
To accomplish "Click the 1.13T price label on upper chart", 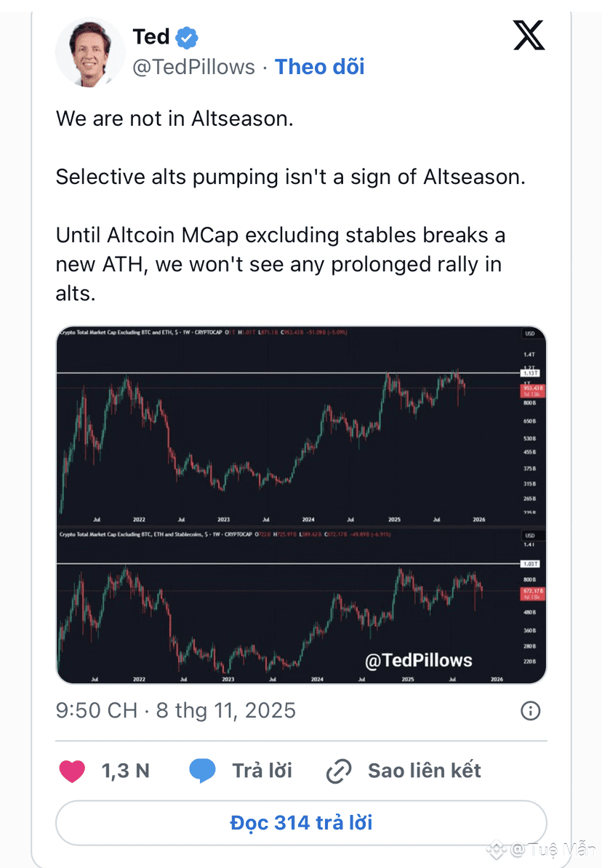I will click(529, 373).
